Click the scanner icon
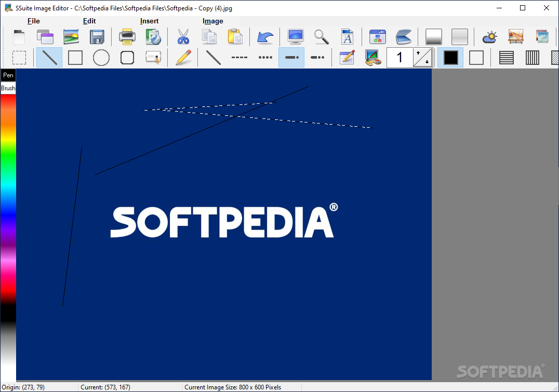The width and height of the screenshot is (559, 392). tap(404, 37)
